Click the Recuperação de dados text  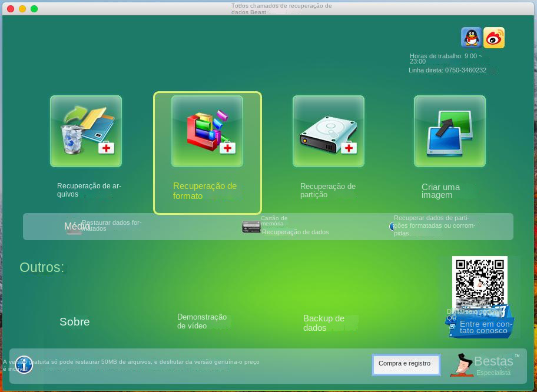[x=295, y=232]
